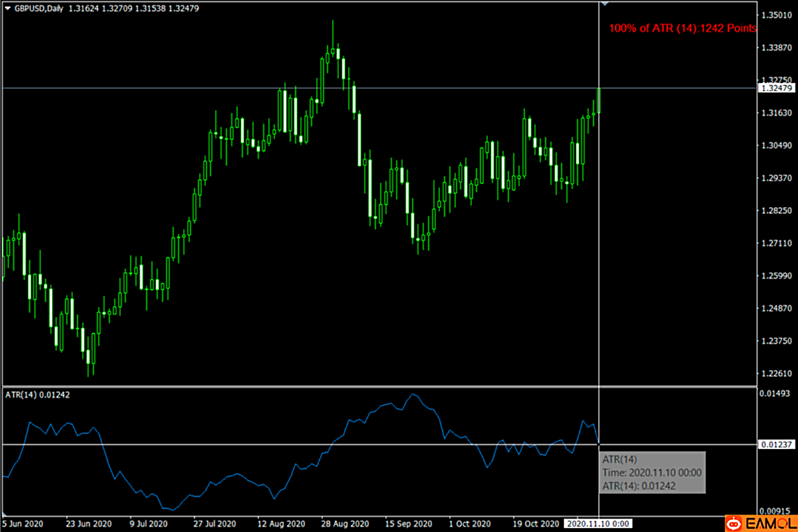Screen dimensions: 798x532
Task: Click the 1.22610 price scale label
Action: (777, 373)
